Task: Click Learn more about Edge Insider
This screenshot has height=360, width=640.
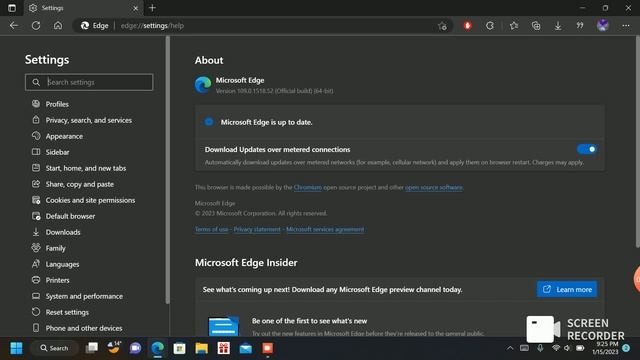Action: pyautogui.click(x=567, y=289)
